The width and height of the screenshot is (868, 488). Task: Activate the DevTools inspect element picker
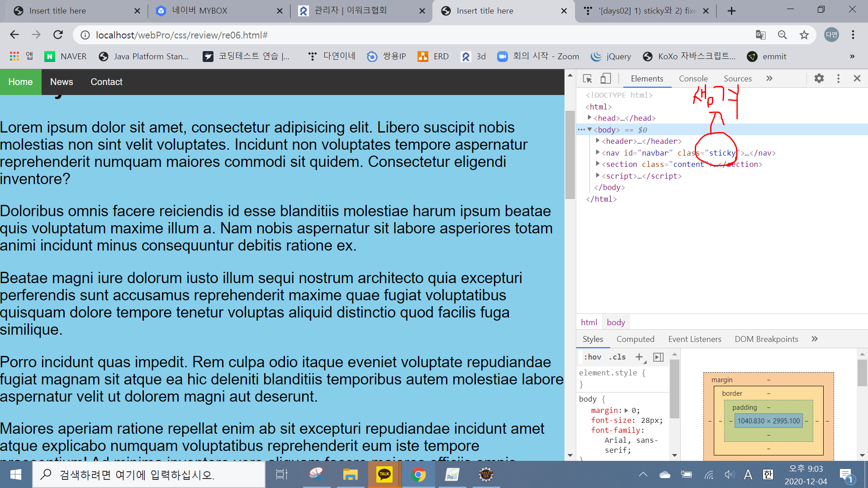coord(588,79)
